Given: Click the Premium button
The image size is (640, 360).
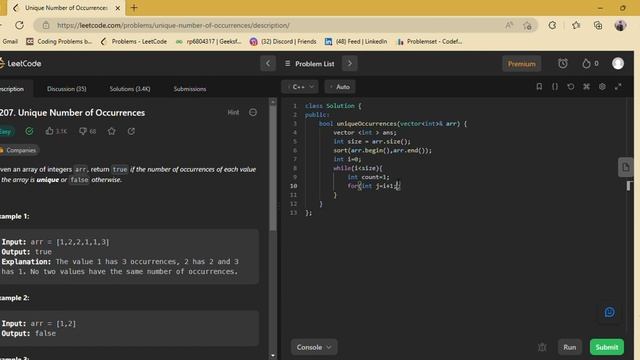Looking at the screenshot, I should (522, 64).
